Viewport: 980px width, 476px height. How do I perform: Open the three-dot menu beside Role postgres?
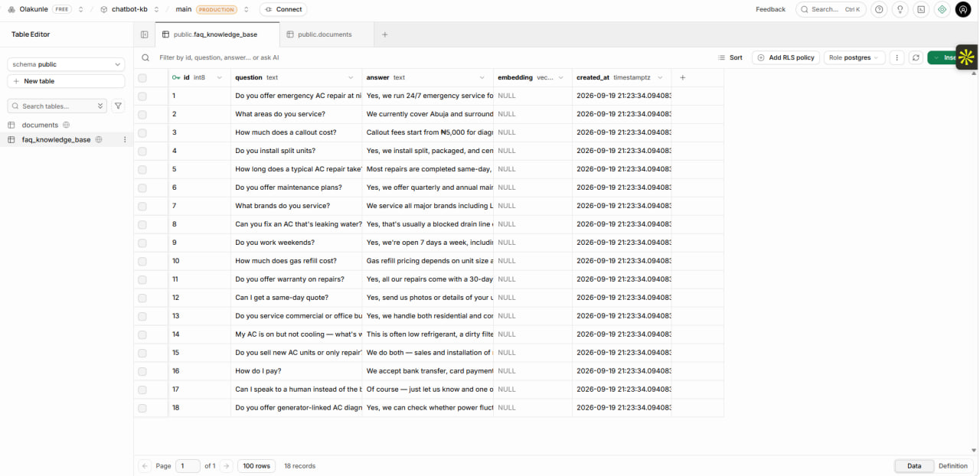click(897, 57)
